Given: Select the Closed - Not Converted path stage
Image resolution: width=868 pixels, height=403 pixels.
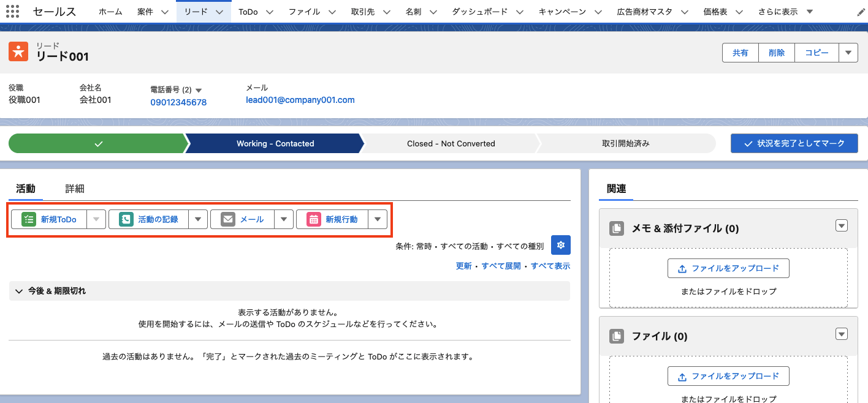Looking at the screenshot, I should [451, 143].
